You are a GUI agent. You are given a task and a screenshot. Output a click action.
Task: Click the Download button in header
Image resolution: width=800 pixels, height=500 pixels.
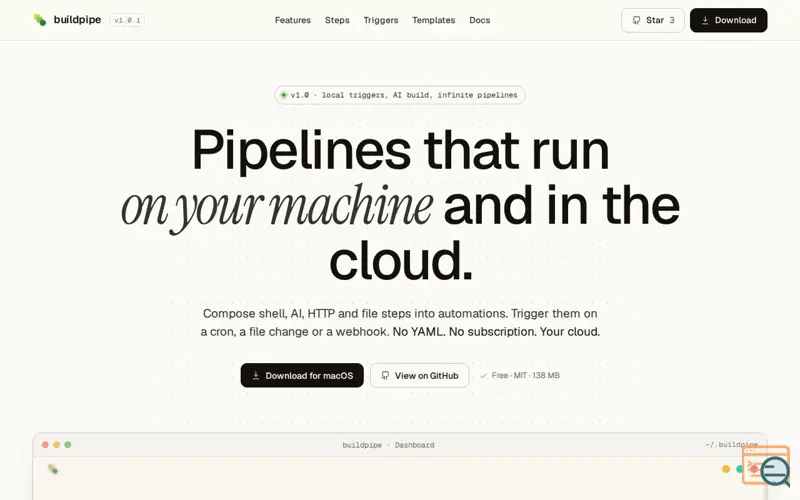pyautogui.click(x=728, y=20)
